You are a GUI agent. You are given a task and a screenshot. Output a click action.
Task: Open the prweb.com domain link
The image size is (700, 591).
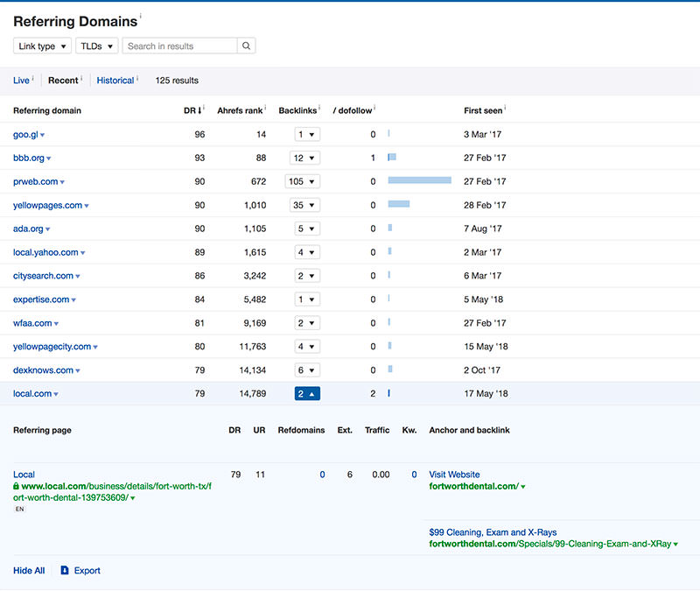click(35, 181)
